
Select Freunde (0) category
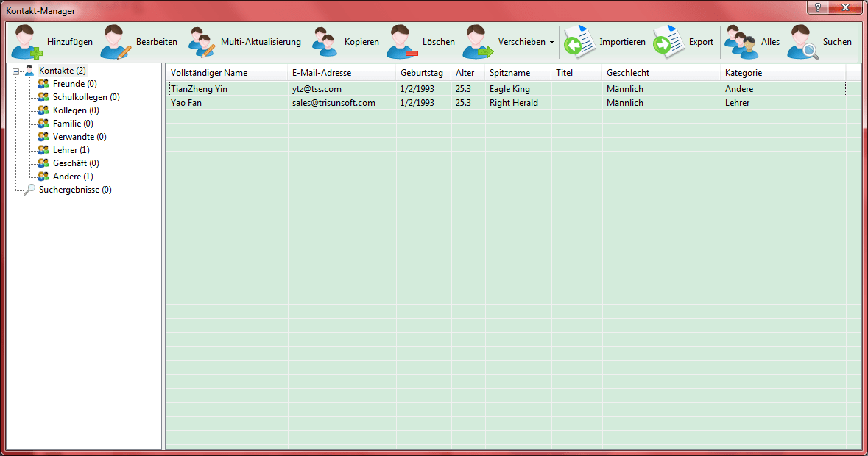tap(75, 83)
